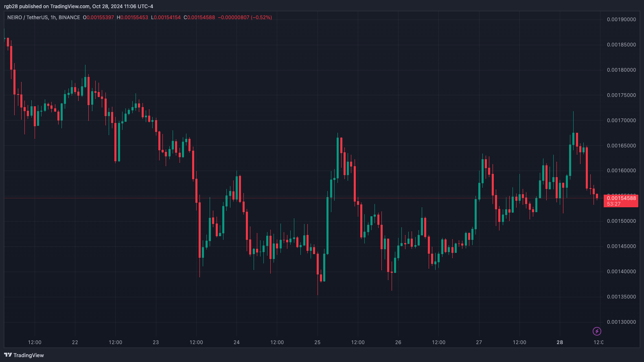Click the 0.00135000 price axis label
Viewport: 644px width, 362px height.
[621, 297]
